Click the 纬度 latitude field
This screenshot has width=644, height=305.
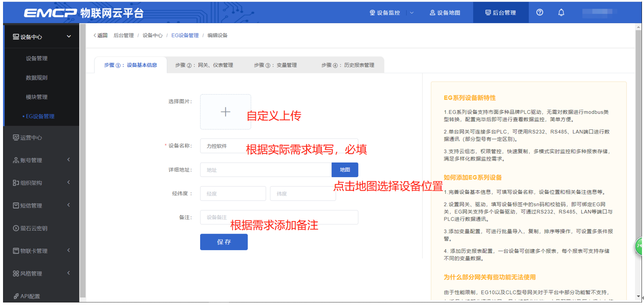pos(303,194)
